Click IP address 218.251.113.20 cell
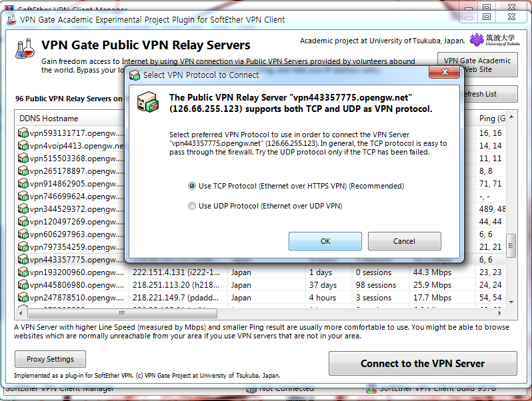The height and width of the screenshot is (401, 532). [176, 285]
